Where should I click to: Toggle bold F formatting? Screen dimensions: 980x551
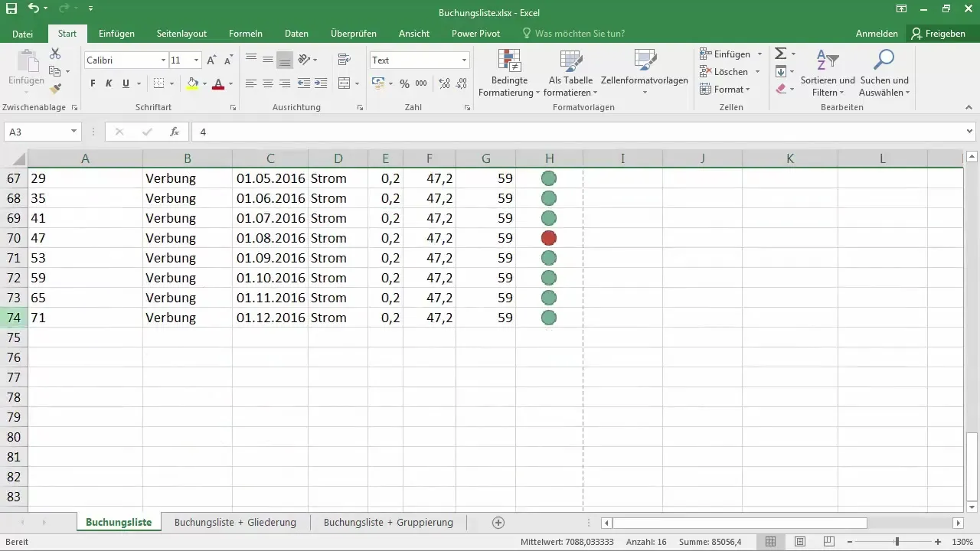[x=93, y=83]
